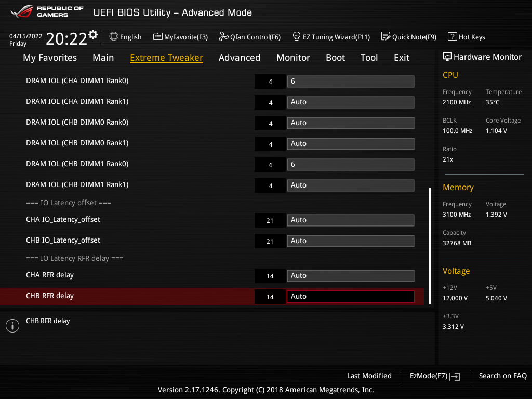Select CHA RFR delay label

(x=50, y=275)
